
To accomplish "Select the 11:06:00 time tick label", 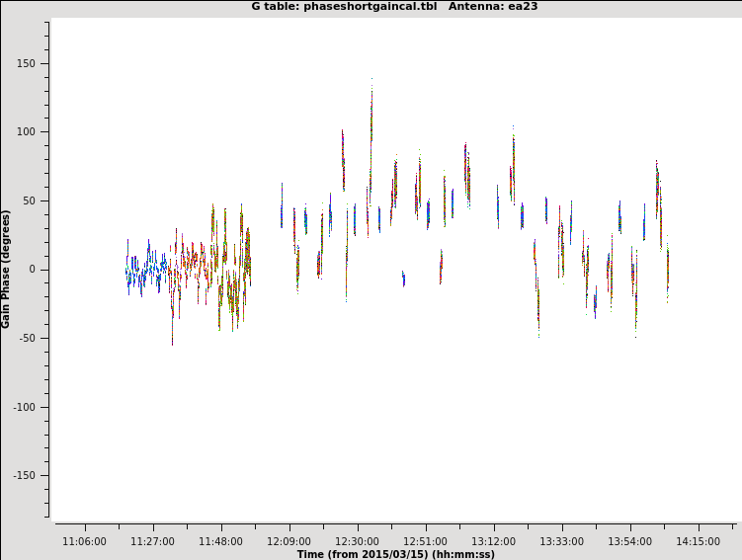I will coord(84,541).
